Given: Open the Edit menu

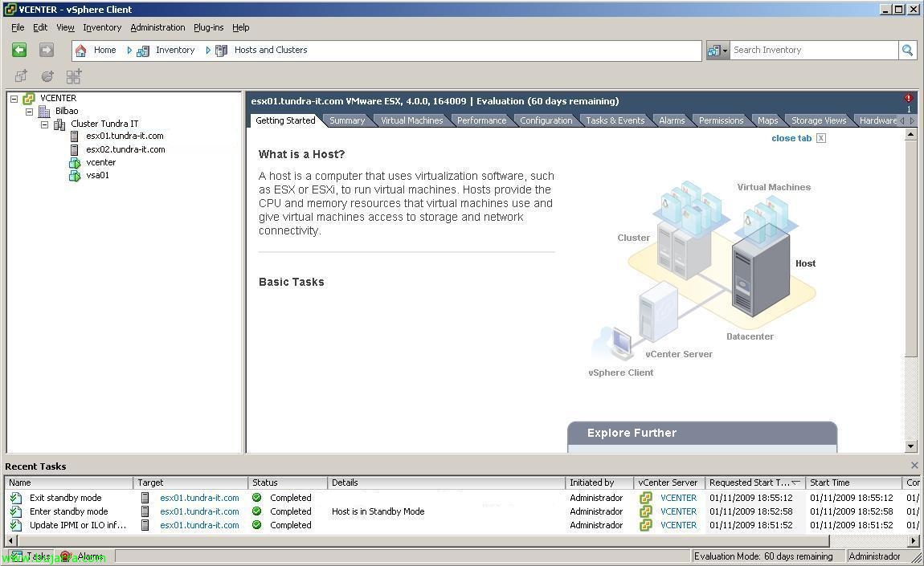Looking at the screenshot, I should (x=40, y=27).
